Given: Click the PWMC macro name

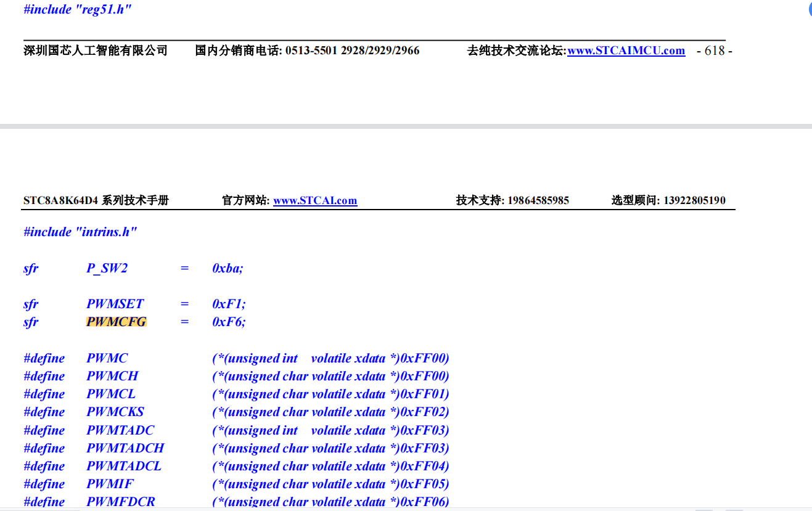Looking at the screenshot, I should 107,358.
